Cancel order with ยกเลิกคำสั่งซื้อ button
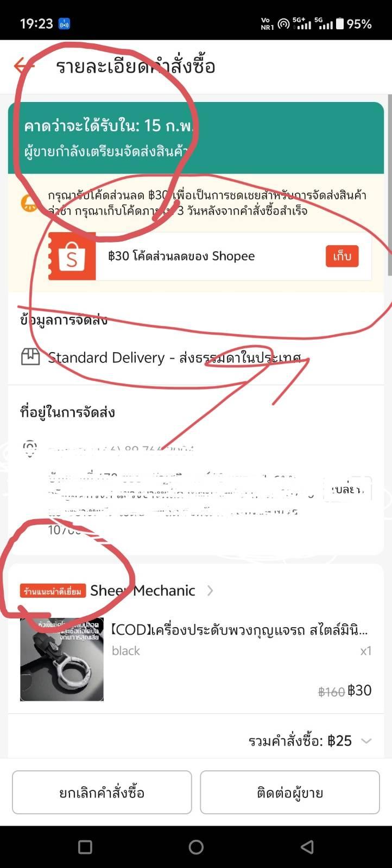The image size is (392, 868). click(102, 793)
